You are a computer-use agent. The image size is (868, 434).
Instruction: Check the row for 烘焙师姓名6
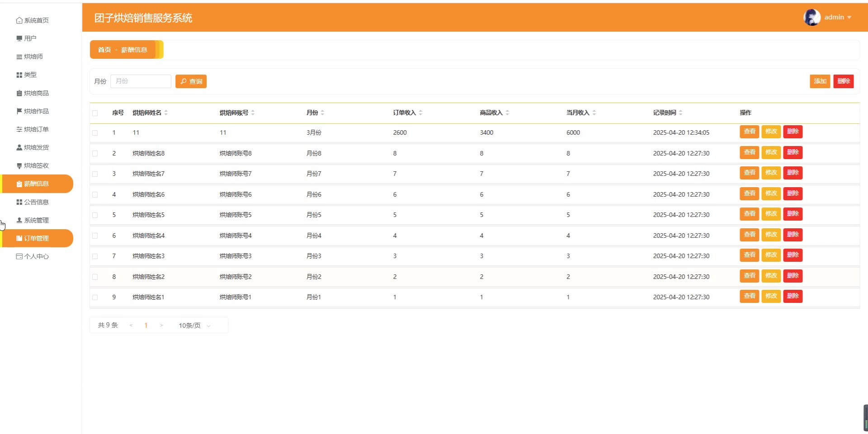click(95, 195)
